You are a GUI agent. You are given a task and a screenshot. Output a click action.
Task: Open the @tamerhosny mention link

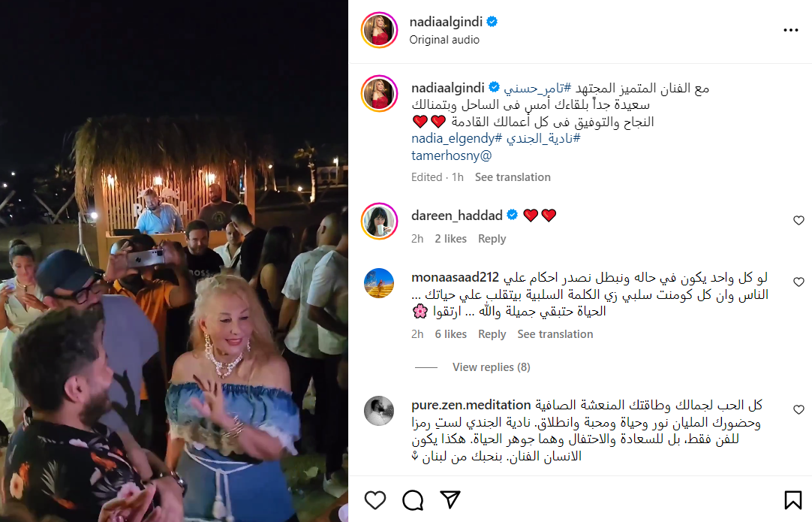tap(452, 155)
